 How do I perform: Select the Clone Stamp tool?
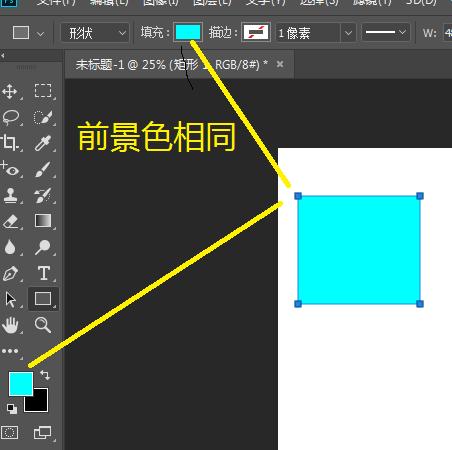[10, 195]
